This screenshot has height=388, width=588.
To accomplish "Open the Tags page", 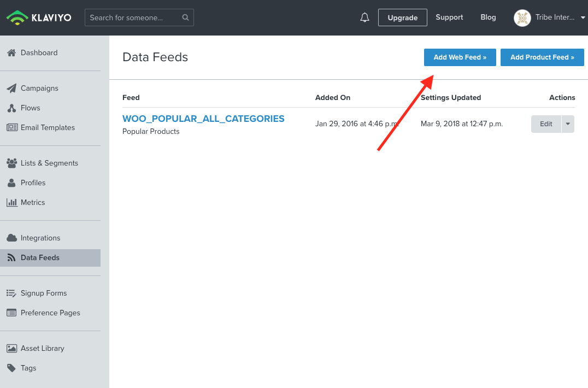I will (x=28, y=368).
